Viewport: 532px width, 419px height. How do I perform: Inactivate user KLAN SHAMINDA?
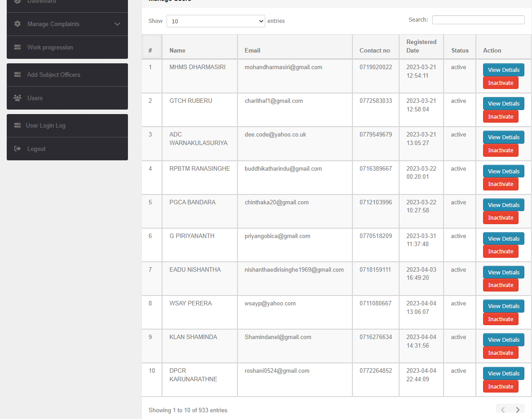click(501, 353)
